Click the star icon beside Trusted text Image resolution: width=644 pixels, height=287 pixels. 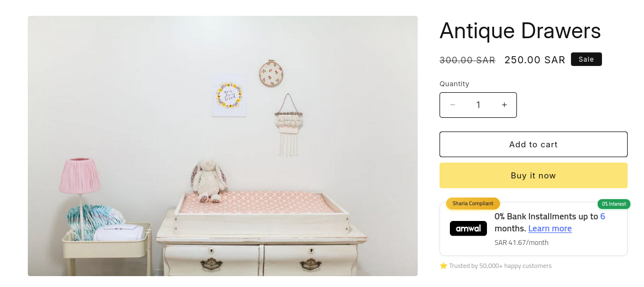pos(443,266)
